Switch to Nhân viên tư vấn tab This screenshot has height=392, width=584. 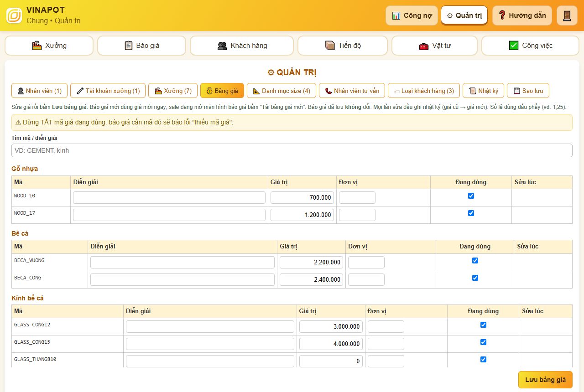pyautogui.click(x=352, y=91)
